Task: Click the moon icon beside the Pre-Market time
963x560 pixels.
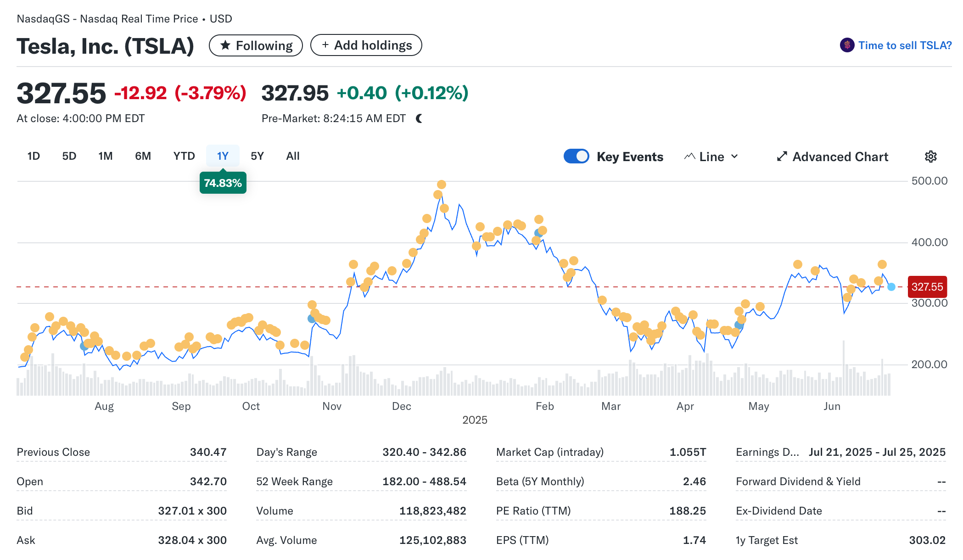Action: click(419, 118)
